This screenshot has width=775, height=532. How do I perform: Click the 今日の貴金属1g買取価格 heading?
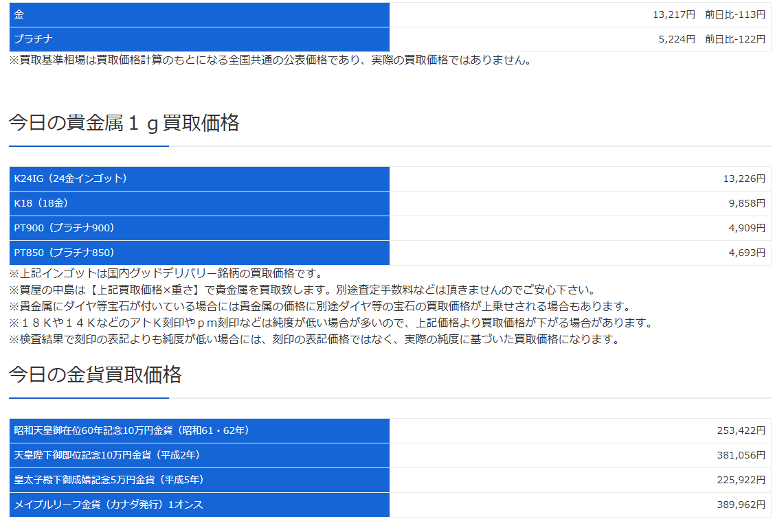124,123
